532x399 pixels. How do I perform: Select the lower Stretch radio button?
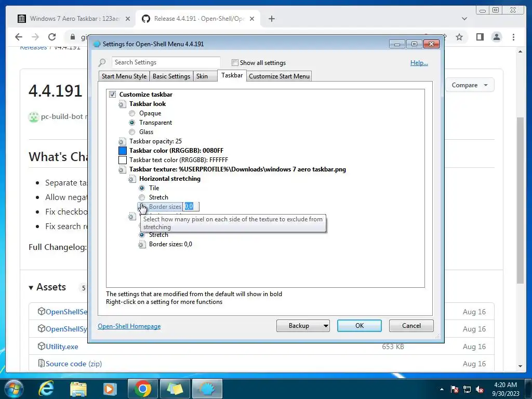click(x=142, y=235)
